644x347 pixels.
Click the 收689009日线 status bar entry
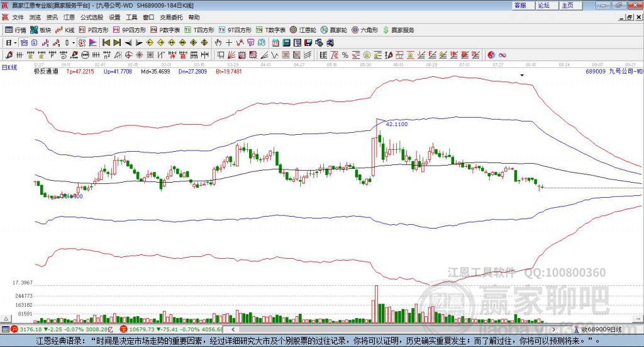pyautogui.click(x=597, y=329)
